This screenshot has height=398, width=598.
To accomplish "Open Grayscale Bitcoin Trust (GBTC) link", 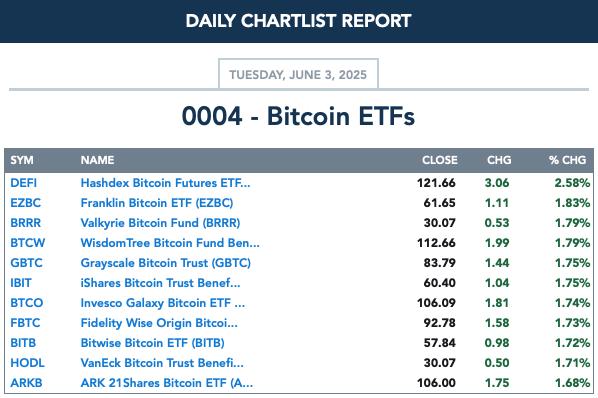I will pos(166,263).
